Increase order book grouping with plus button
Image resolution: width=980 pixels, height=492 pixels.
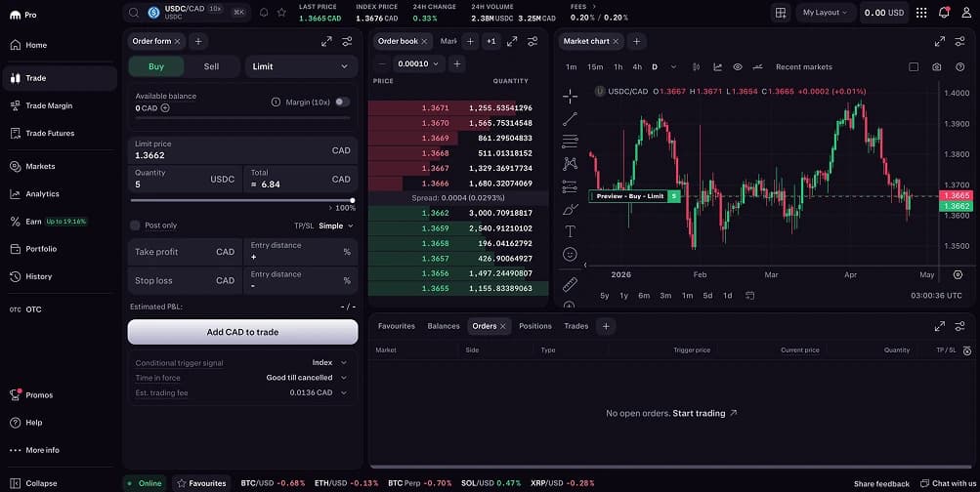(457, 63)
